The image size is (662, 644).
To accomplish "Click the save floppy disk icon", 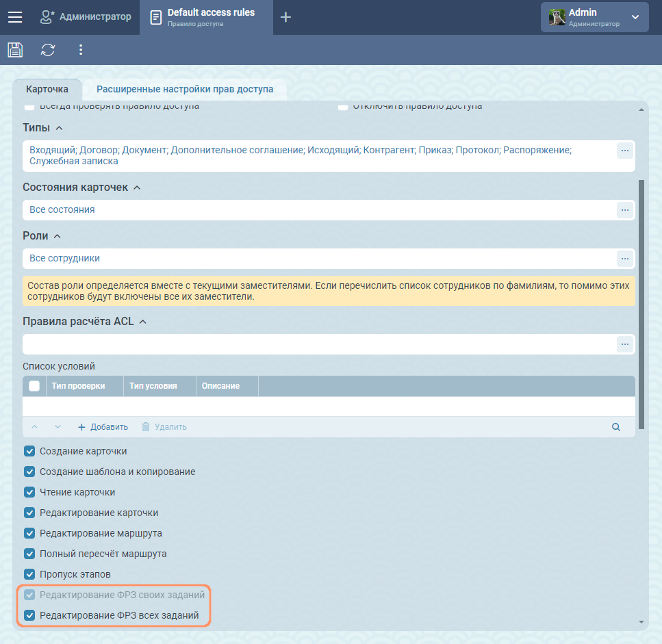I will point(15,50).
